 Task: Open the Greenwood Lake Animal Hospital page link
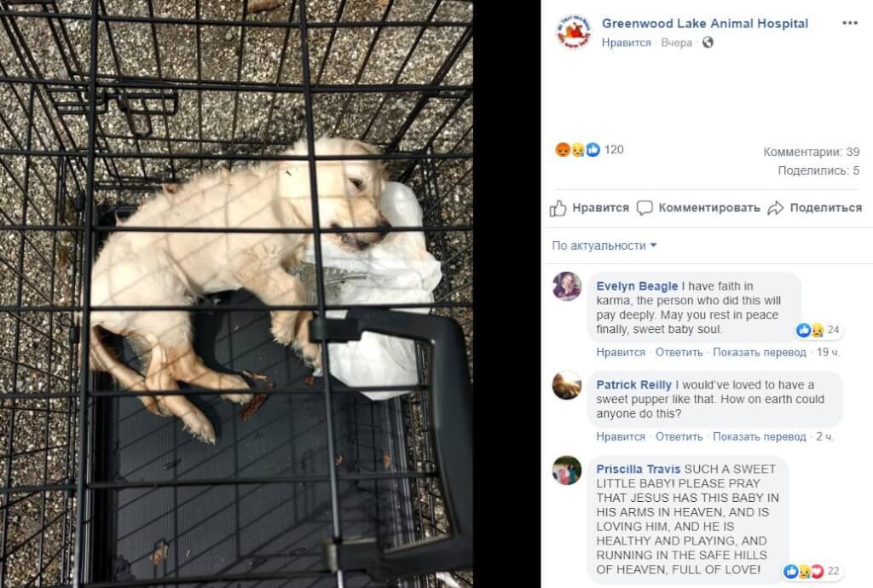(x=705, y=23)
